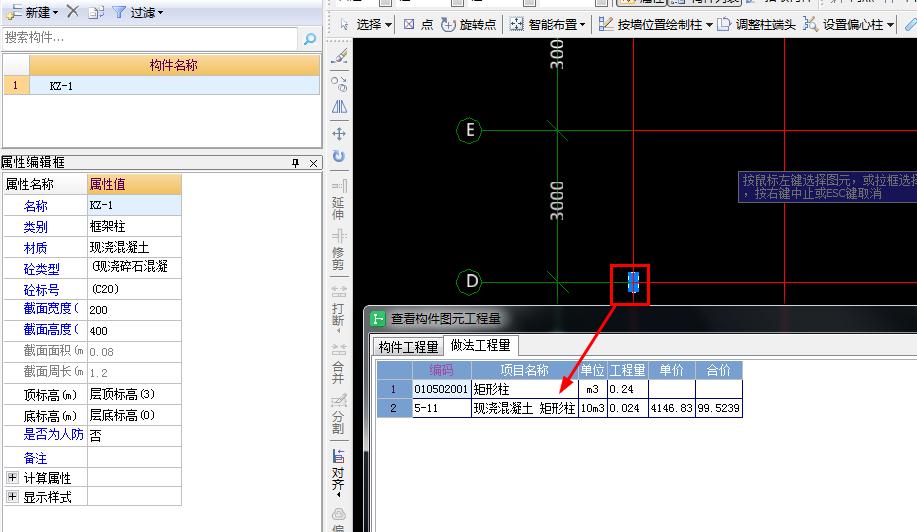Select the 旋转点 (Rotate point) tool
The image size is (917, 532).
(x=468, y=25)
